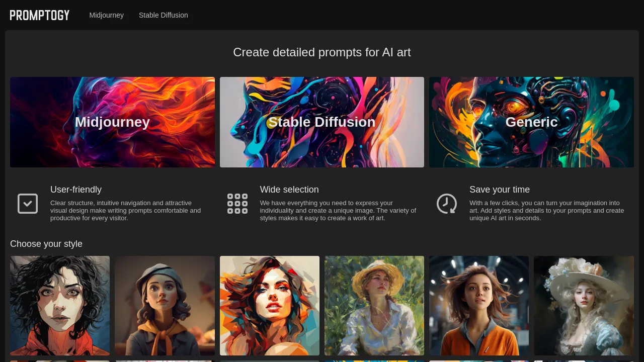This screenshot has width=644, height=362.
Task: Select the Midjourney banner card
Action: coord(112,122)
